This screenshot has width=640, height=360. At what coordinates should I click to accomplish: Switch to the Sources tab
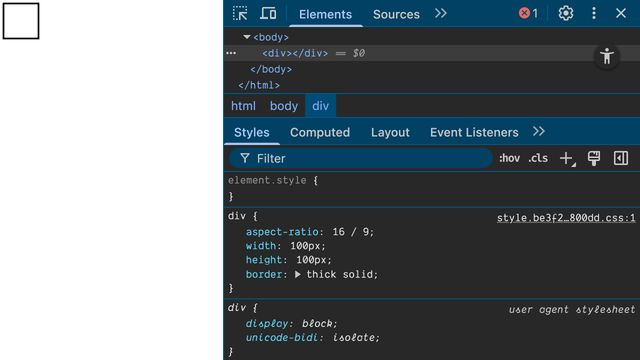click(396, 14)
